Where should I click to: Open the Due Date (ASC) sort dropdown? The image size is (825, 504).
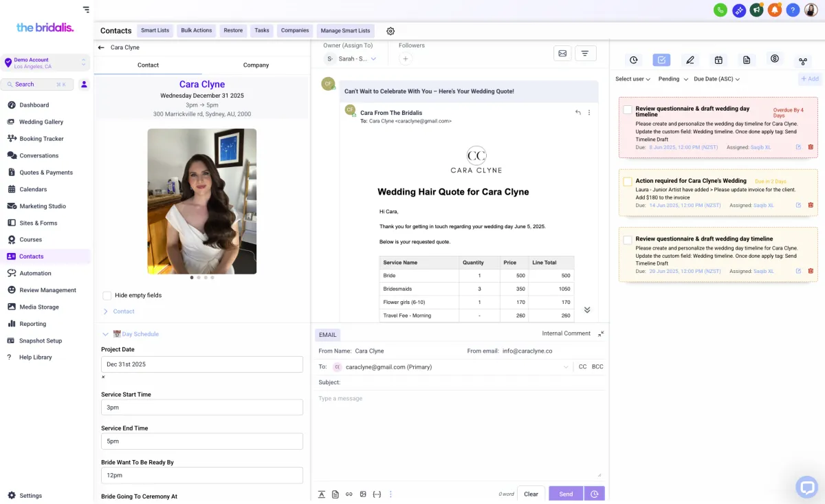point(716,79)
